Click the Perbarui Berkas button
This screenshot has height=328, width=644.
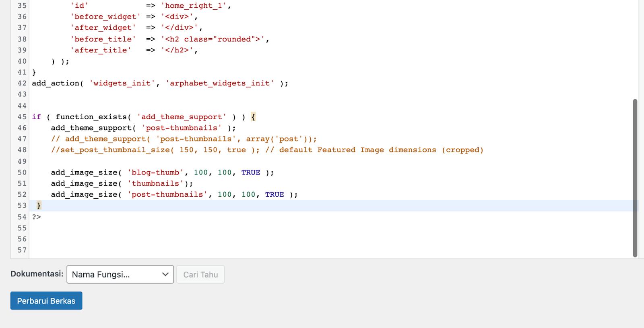pyautogui.click(x=46, y=301)
